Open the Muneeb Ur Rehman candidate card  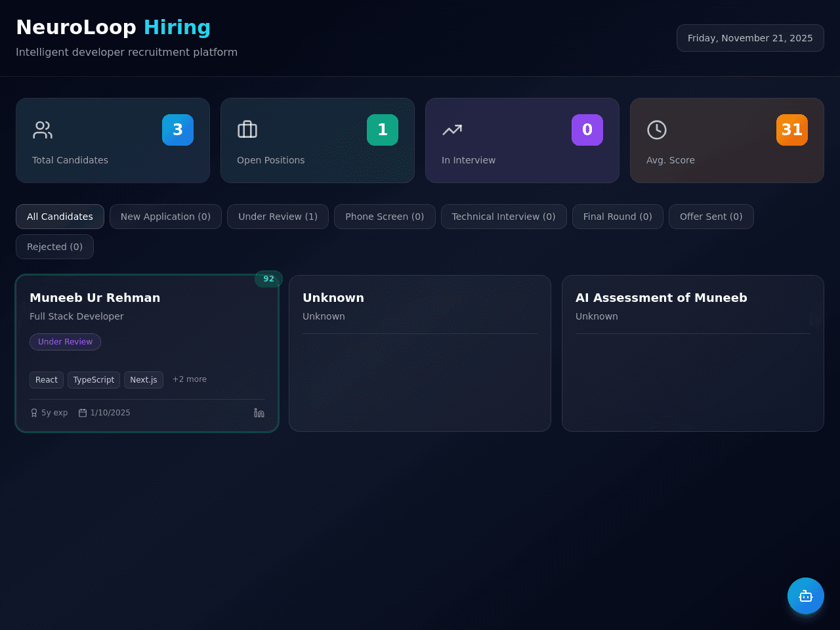(x=147, y=354)
